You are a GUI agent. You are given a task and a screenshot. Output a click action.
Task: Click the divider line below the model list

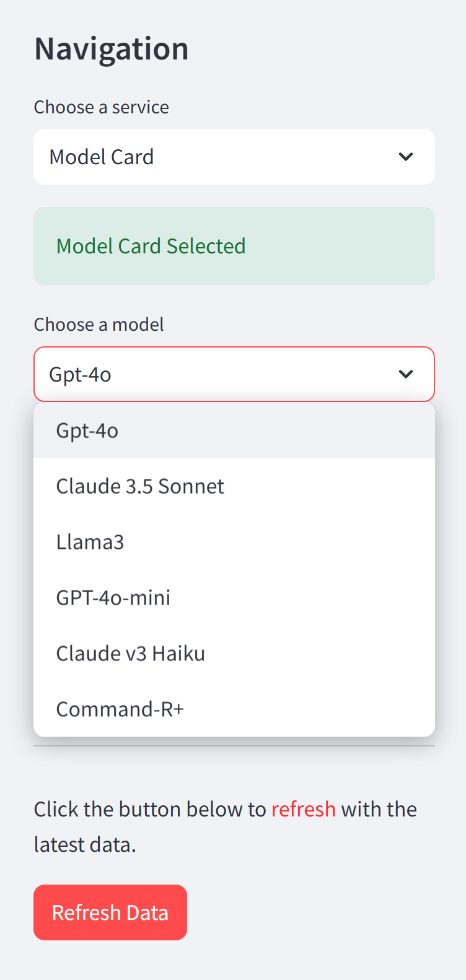pos(234,749)
